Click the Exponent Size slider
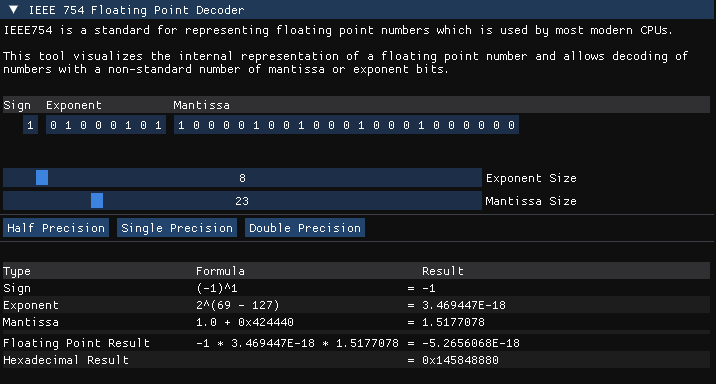The height and width of the screenshot is (384, 716). pyautogui.click(x=242, y=178)
